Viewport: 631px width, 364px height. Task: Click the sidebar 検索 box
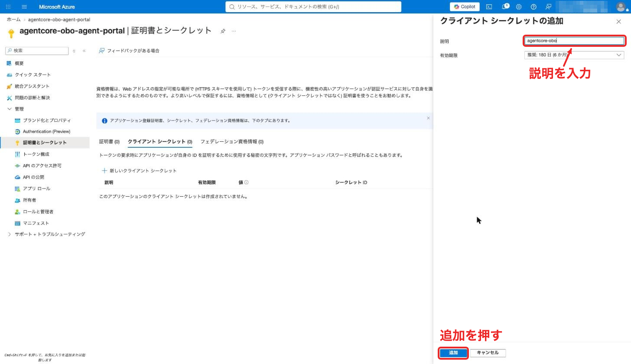coord(37,51)
